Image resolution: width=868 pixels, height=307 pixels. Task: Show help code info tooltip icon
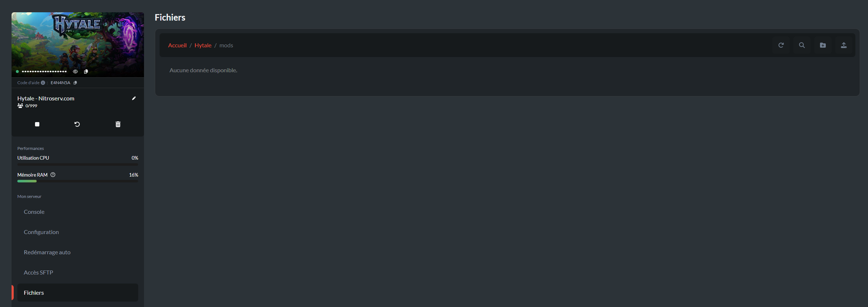click(43, 83)
